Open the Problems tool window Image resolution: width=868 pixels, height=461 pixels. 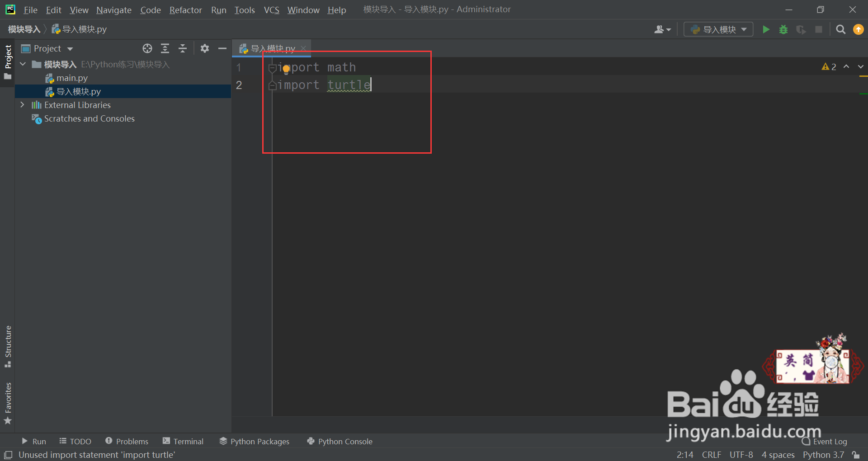[127, 442]
